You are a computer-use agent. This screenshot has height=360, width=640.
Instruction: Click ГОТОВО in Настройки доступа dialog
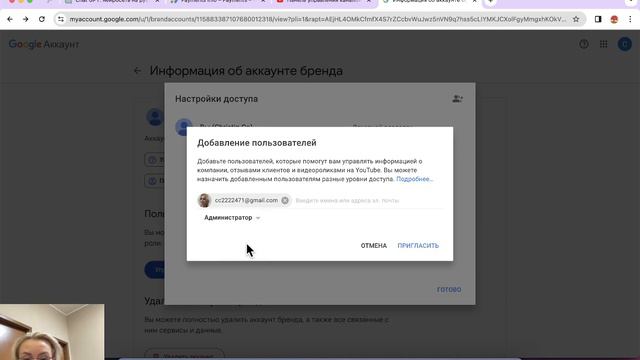449,289
